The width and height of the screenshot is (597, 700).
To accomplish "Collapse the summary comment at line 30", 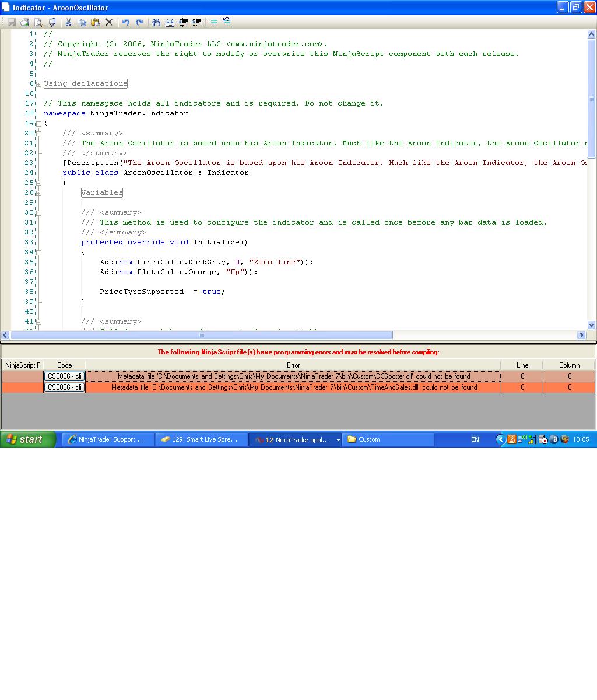I will [x=38, y=213].
